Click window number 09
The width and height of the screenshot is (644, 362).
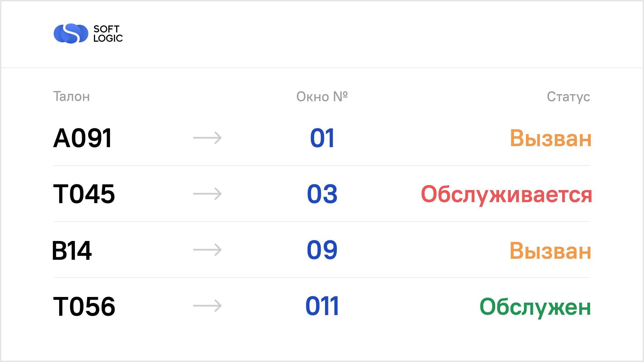pyautogui.click(x=322, y=250)
